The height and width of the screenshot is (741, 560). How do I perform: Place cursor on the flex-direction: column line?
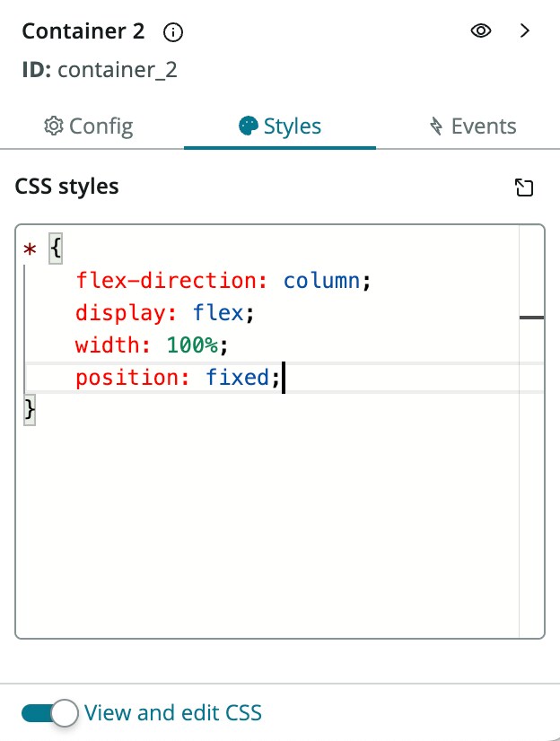[223, 281]
